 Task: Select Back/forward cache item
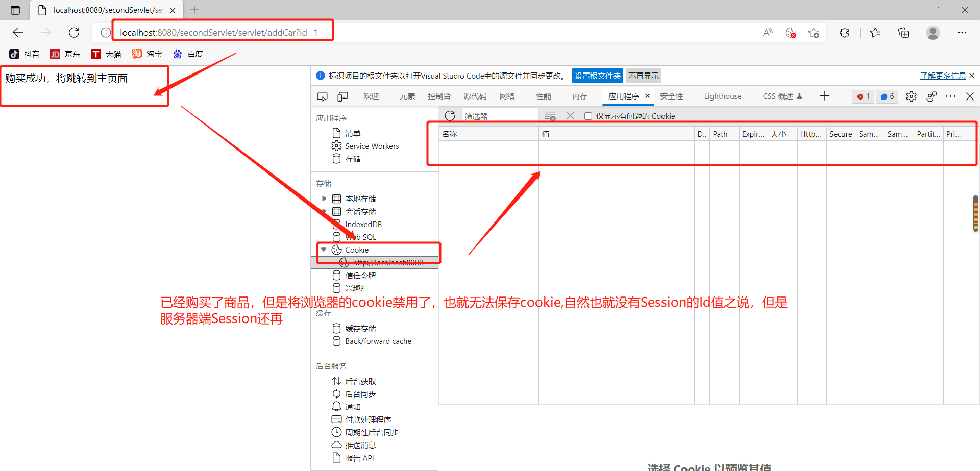(x=378, y=341)
